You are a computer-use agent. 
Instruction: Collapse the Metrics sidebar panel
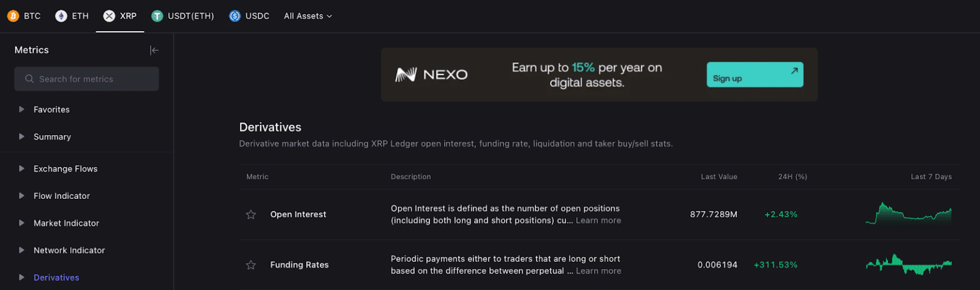154,50
